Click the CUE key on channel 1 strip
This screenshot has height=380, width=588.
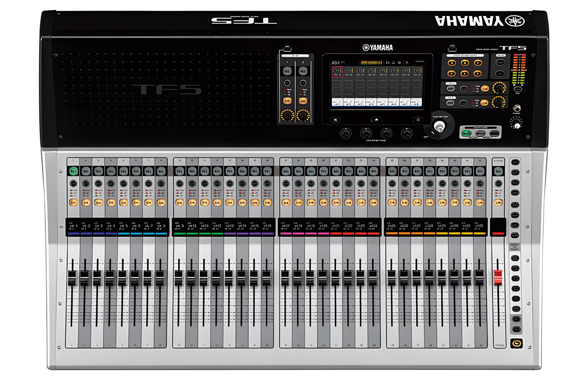point(73,183)
